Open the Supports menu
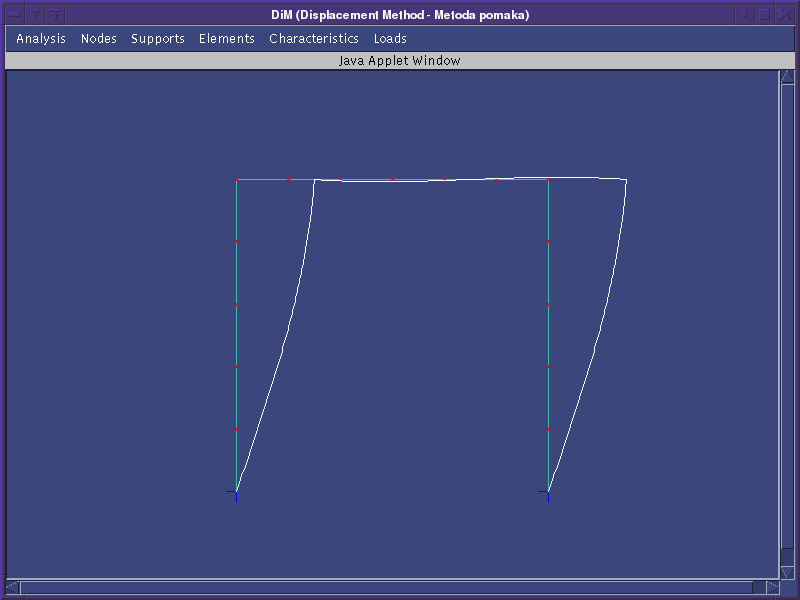Screen dimensions: 800x600 (x=158, y=39)
